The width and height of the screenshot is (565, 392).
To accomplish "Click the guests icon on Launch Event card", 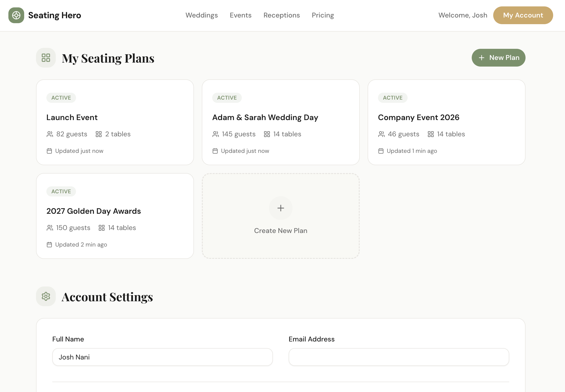I will [50, 134].
